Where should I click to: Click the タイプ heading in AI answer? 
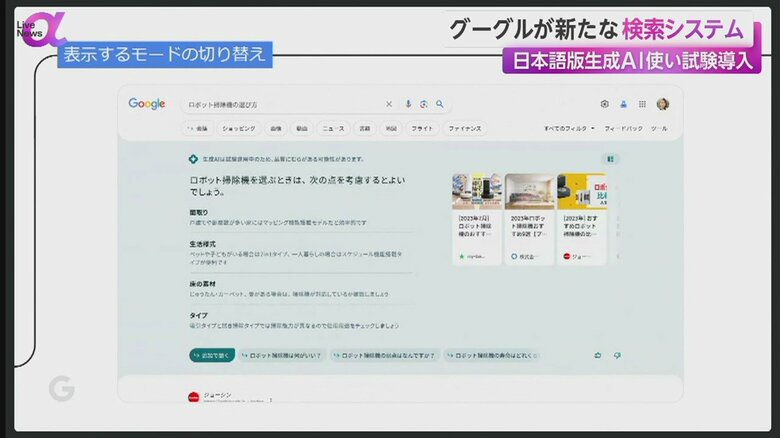[198, 316]
